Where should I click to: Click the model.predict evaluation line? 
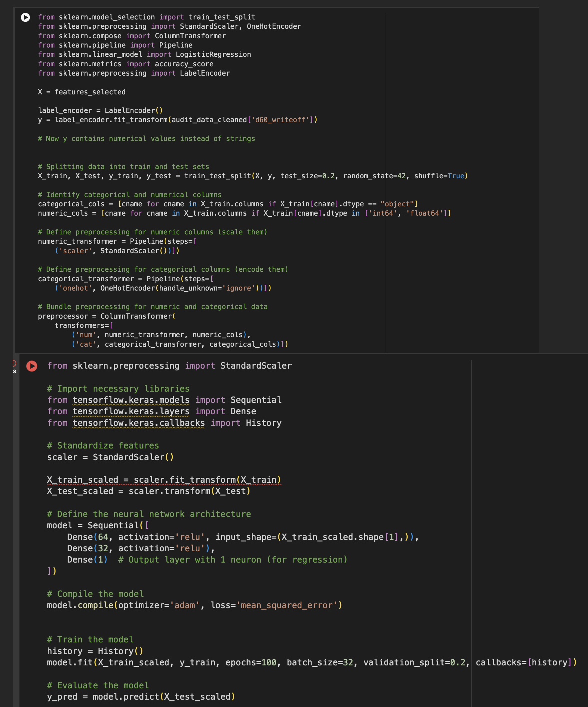(x=141, y=696)
